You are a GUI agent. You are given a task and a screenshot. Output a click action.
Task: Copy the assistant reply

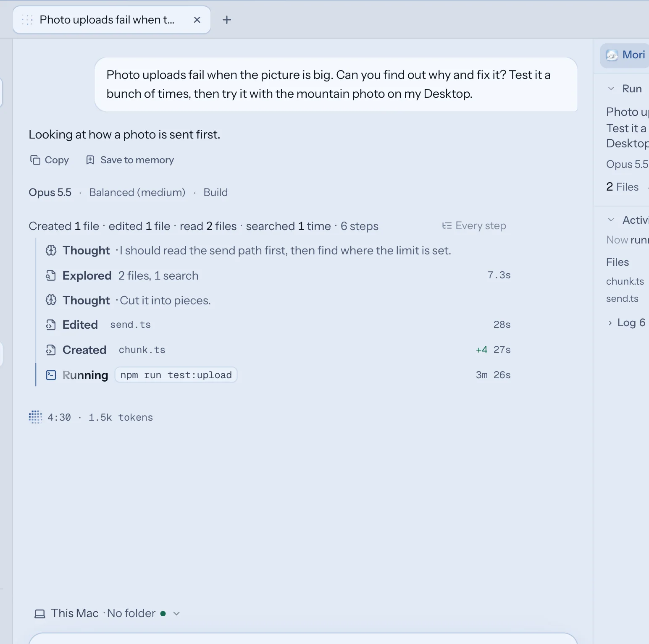click(50, 160)
